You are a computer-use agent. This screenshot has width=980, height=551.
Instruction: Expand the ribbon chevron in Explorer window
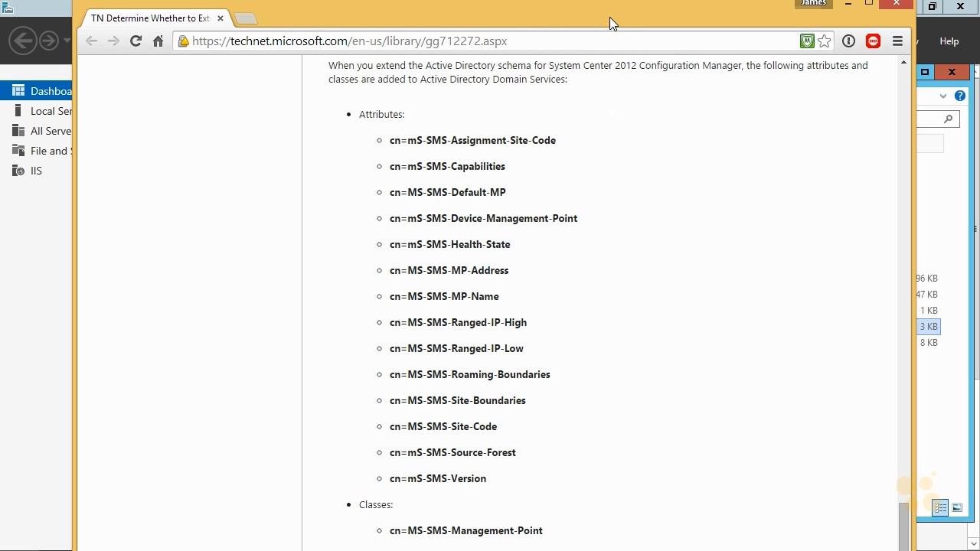[x=943, y=96]
